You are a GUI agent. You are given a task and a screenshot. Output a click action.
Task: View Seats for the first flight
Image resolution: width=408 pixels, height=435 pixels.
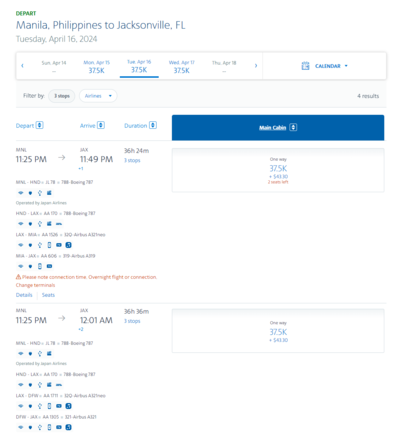click(x=48, y=295)
